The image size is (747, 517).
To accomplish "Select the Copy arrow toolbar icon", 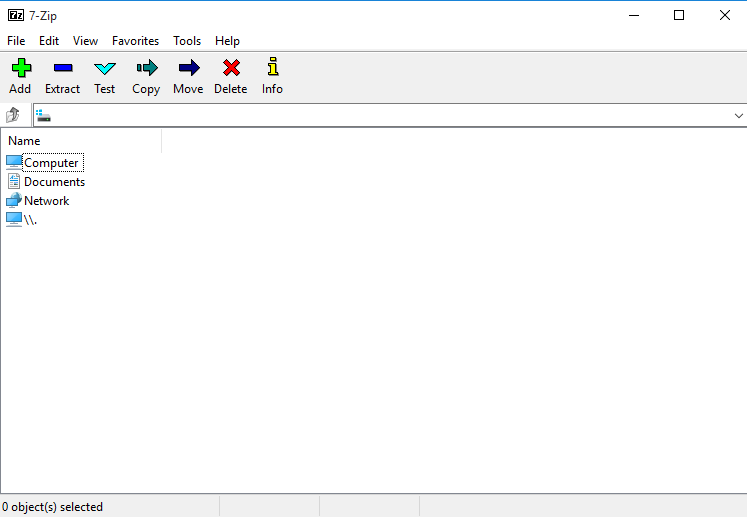I will (x=147, y=68).
